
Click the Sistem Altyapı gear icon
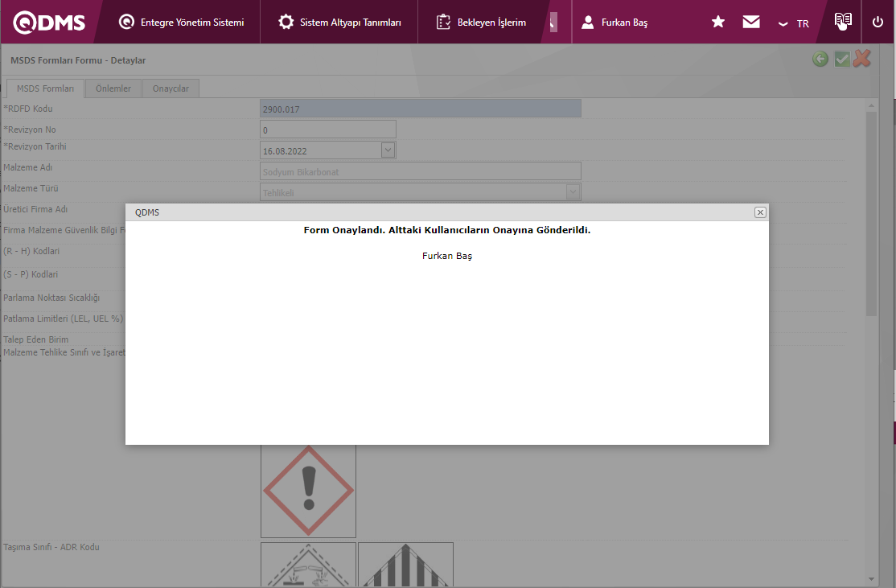click(286, 23)
